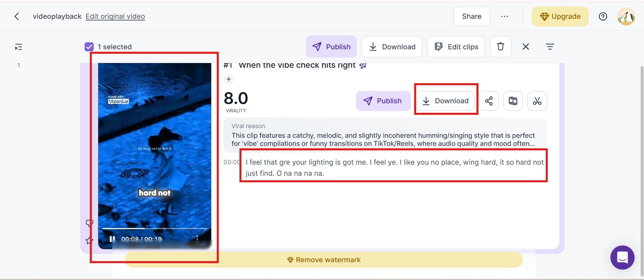Delete selected clips with trash icon
The image size is (644, 280).
tap(500, 47)
